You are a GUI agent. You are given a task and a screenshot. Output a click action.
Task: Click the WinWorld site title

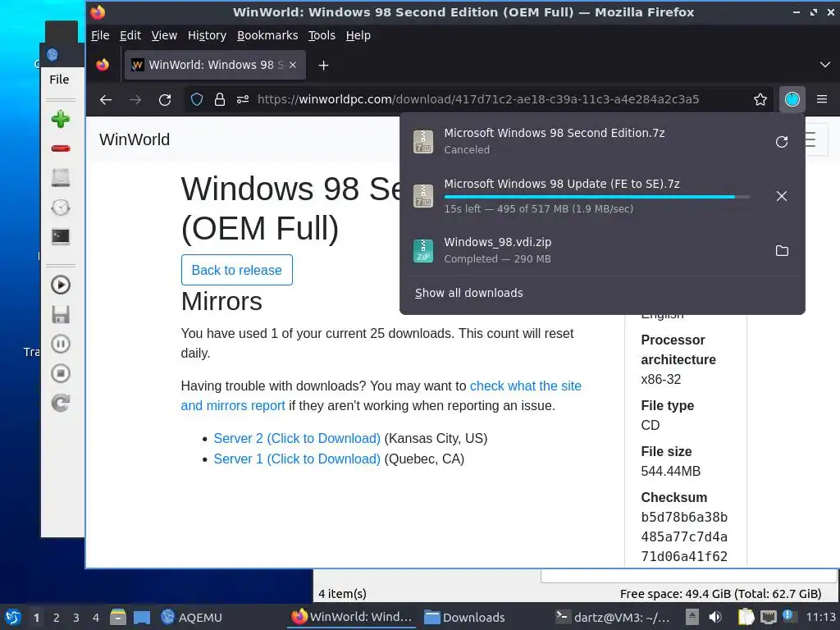click(x=135, y=139)
